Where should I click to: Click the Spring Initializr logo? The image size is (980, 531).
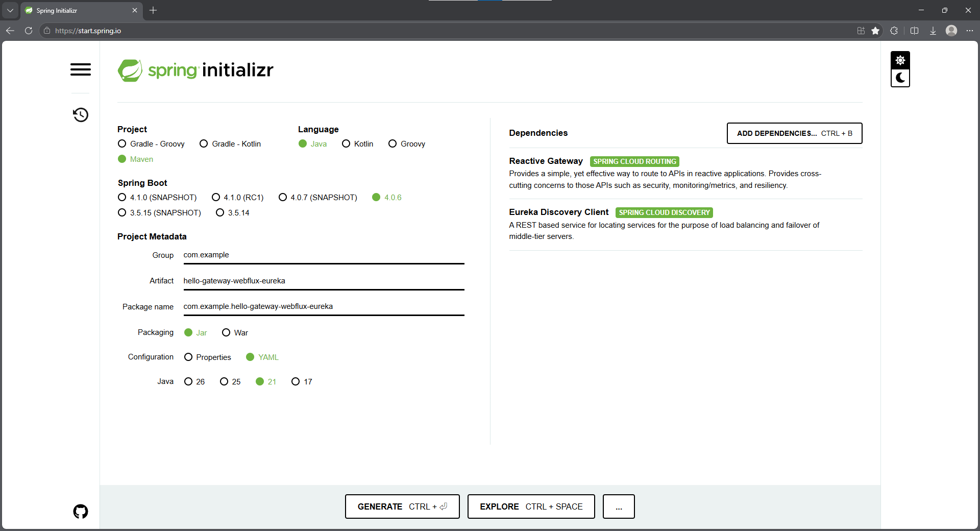195,70
